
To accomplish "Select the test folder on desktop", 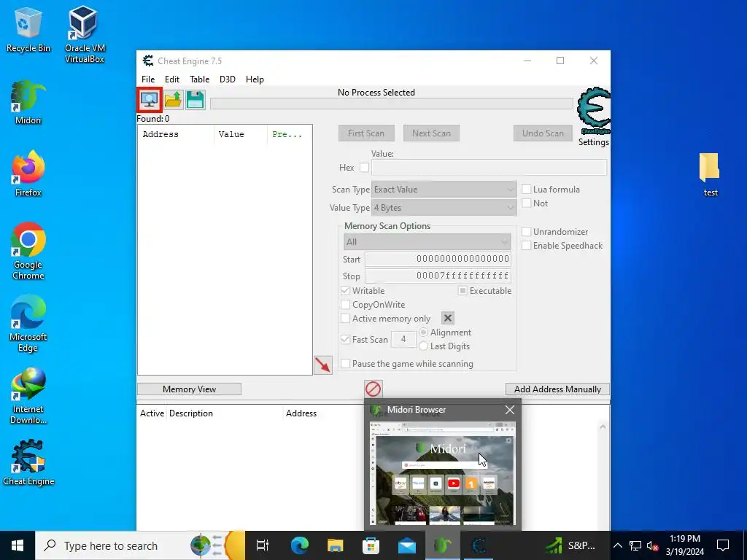I will pyautogui.click(x=710, y=174).
